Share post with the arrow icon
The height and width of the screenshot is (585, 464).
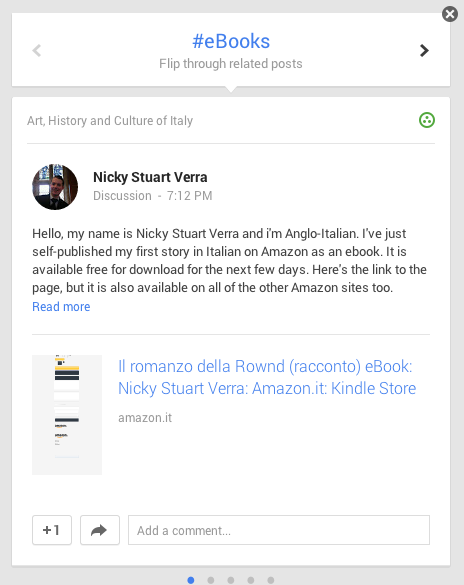pos(100,530)
